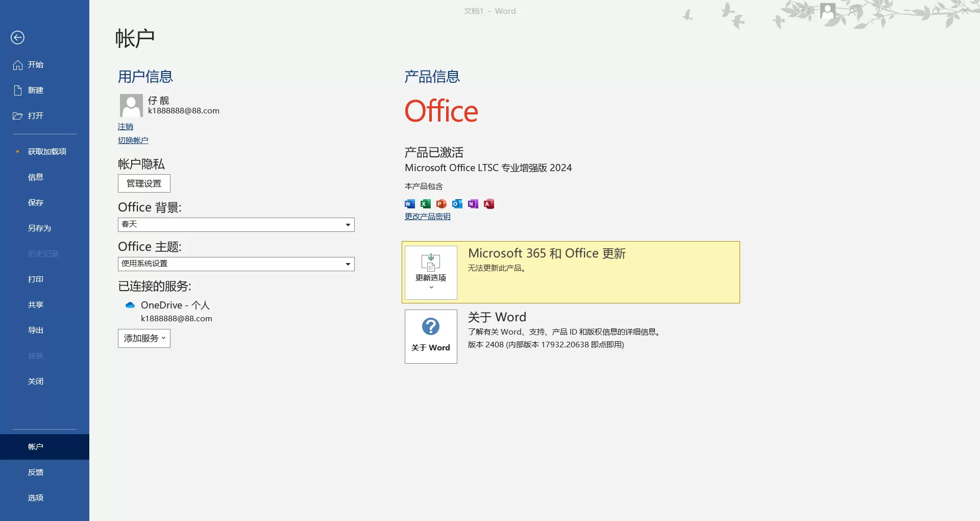Click the OneDrive cloud icon

(x=130, y=305)
